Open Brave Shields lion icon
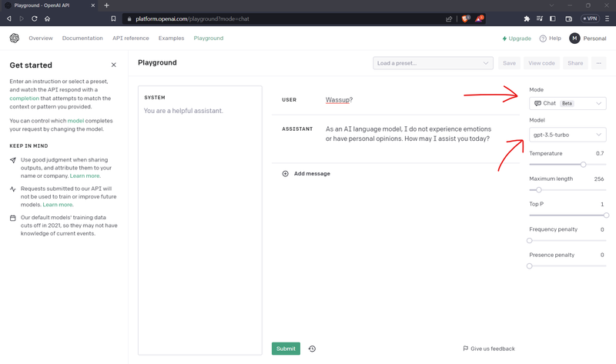Viewport: 616px width, 364px height. (466, 18)
